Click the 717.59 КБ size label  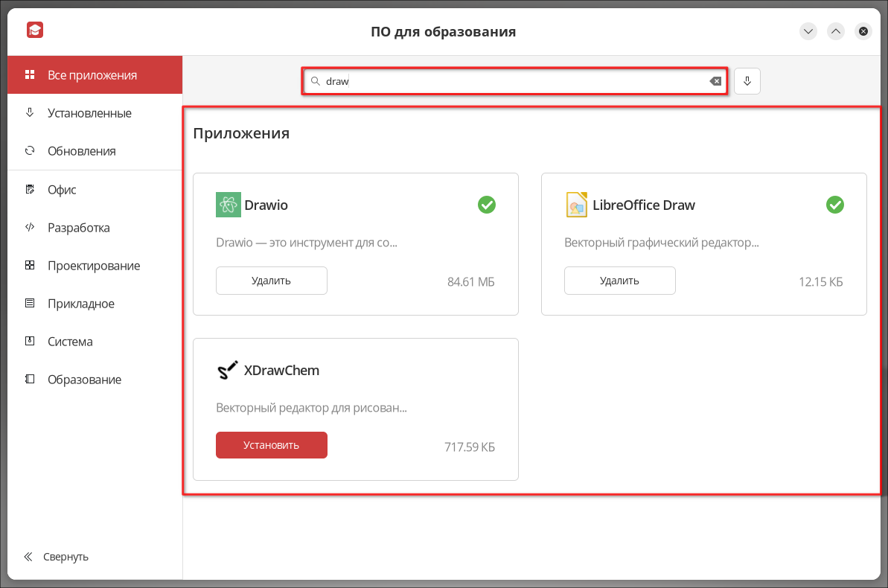tap(470, 447)
